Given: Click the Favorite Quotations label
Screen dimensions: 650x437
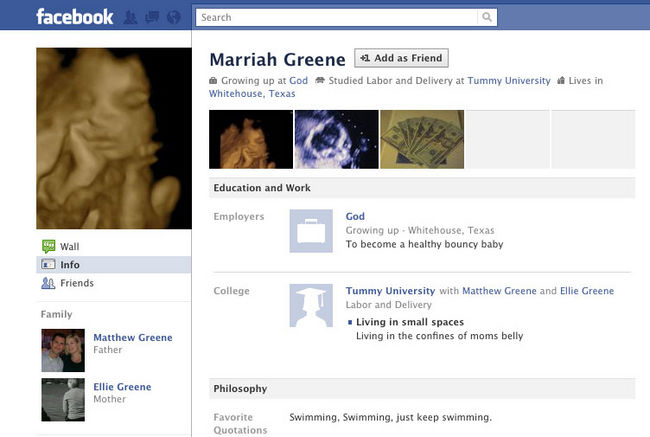Looking at the screenshot, I should 240,424.
